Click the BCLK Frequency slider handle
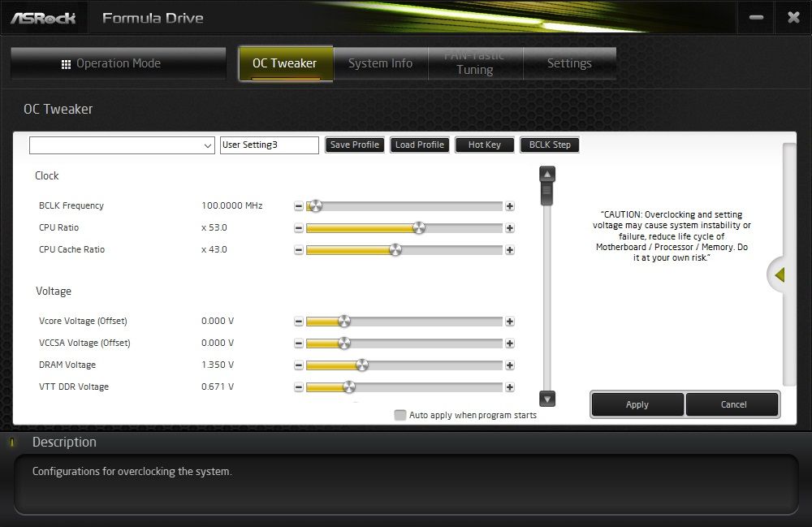The height and width of the screenshot is (527, 812). click(315, 206)
